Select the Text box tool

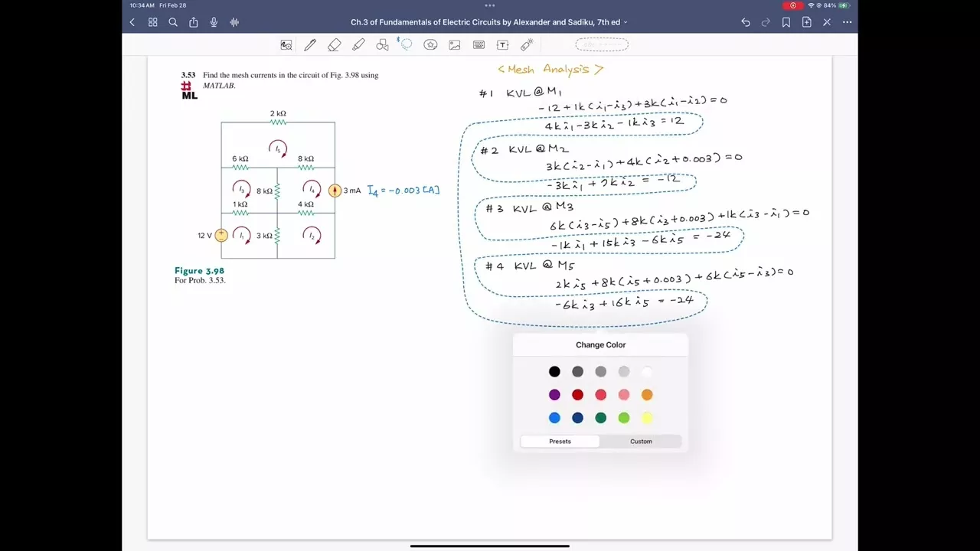pos(503,45)
